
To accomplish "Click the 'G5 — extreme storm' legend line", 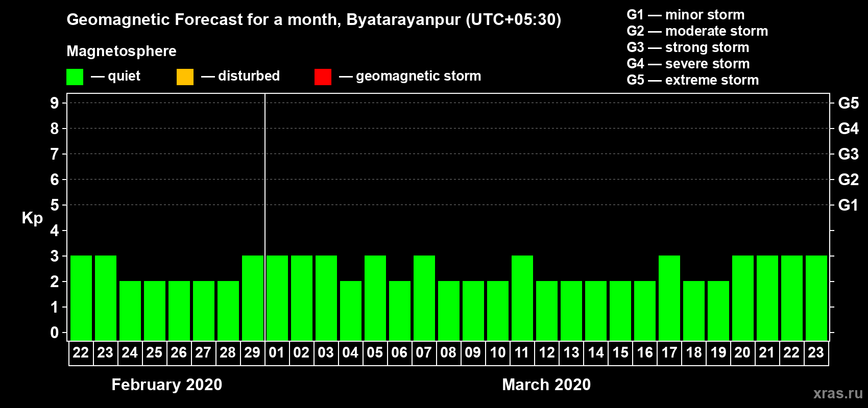I will (693, 80).
